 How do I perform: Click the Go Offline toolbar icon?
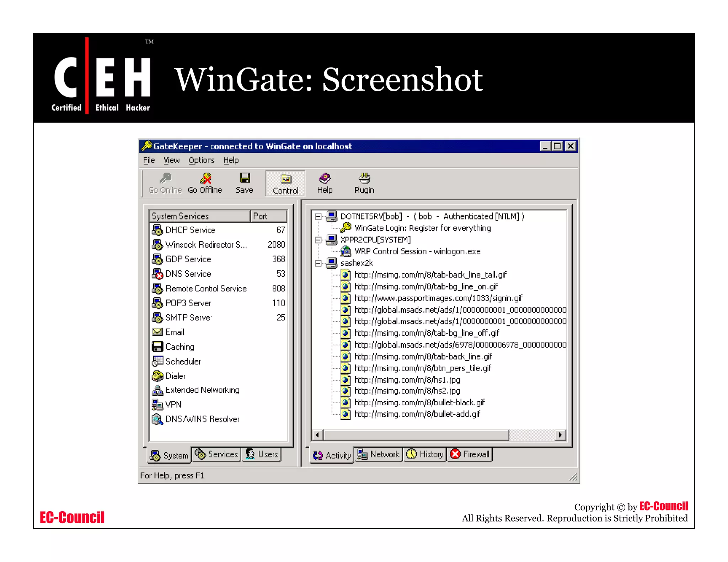(205, 178)
